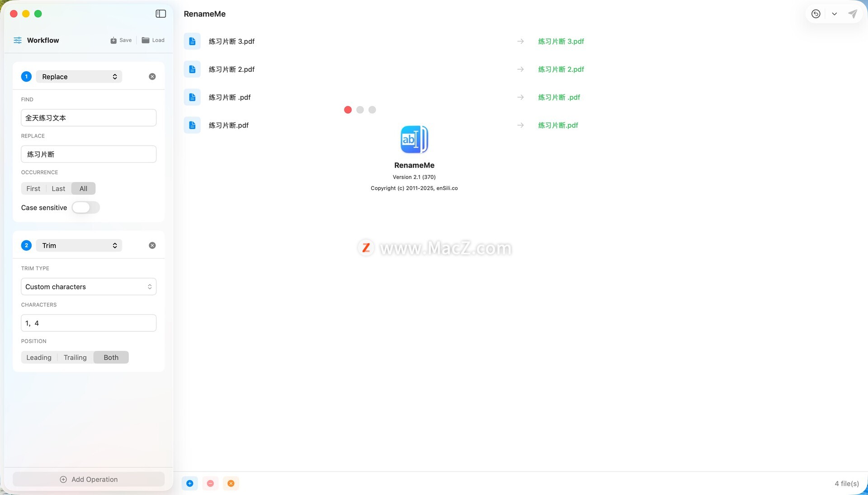Remove the Replace operation with its X icon

coord(152,77)
